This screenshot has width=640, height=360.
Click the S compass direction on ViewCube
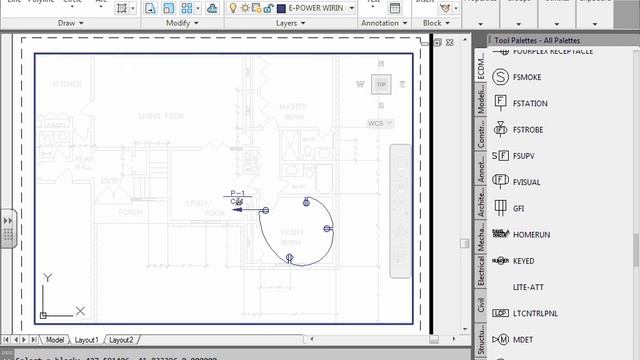coord(381,106)
